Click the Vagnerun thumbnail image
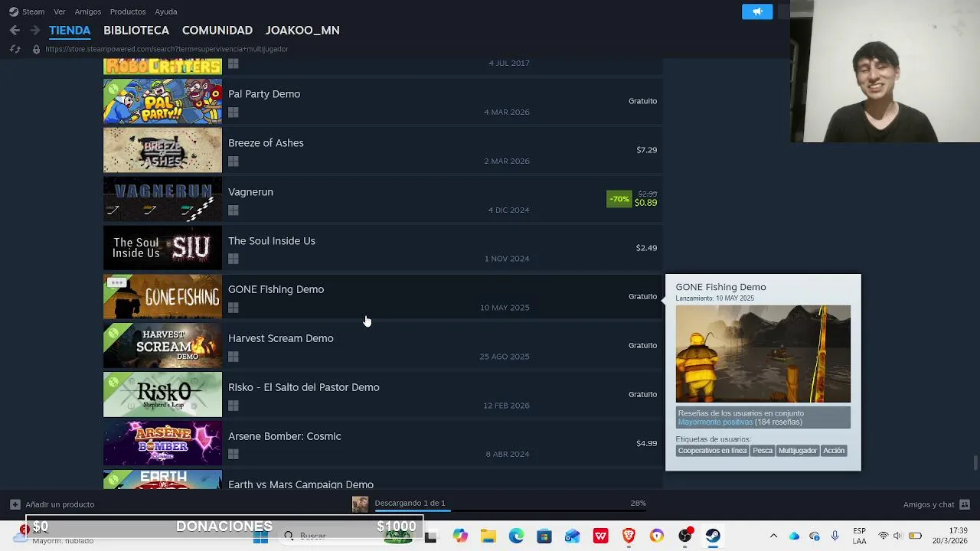Viewport: 980px width, 551px height. coord(162,199)
